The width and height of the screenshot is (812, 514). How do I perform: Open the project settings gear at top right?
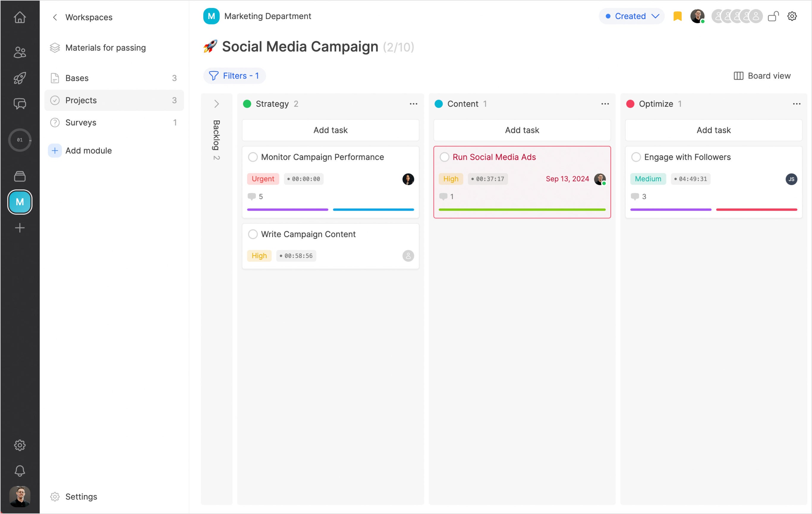[x=792, y=16]
